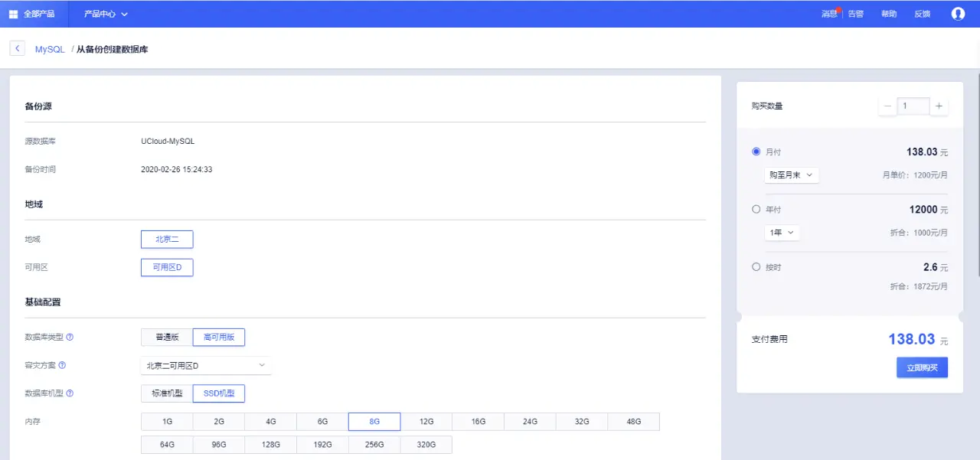Select 2G memory option
Image resolution: width=980 pixels, height=460 pixels.
click(219, 422)
